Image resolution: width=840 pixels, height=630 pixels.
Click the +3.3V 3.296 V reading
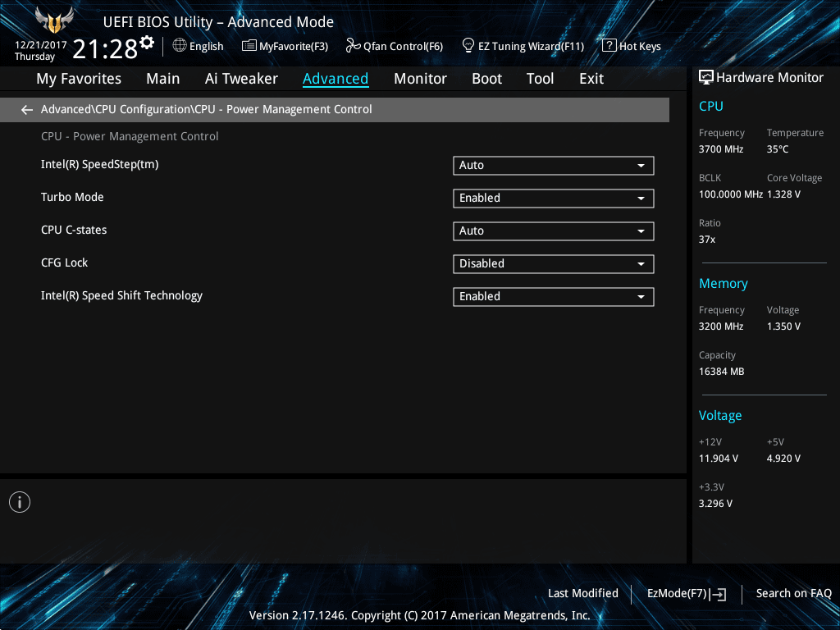point(715,504)
